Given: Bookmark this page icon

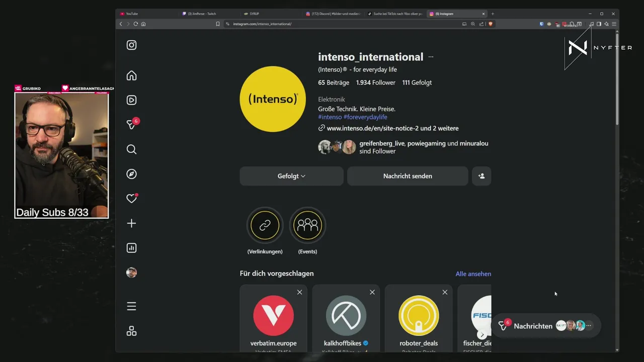Looking at the screenshot, I should pos(218,24).
